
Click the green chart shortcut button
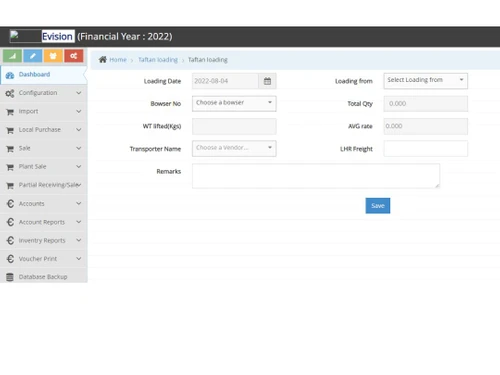click(12, 56)
